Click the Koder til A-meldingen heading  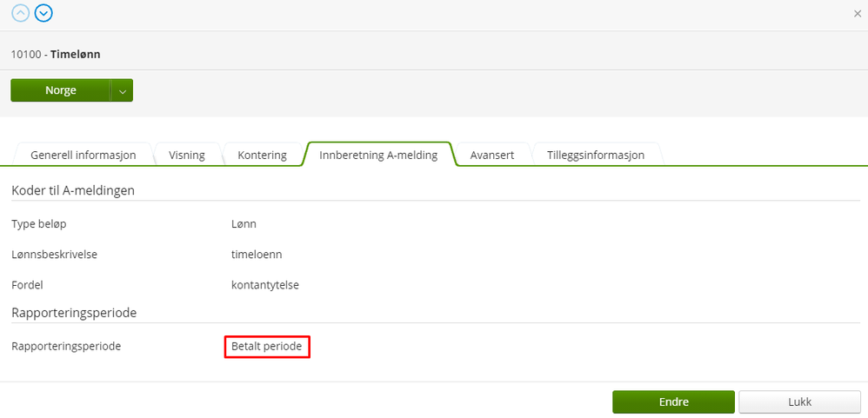pyautogui.click(x=74, y=191)
